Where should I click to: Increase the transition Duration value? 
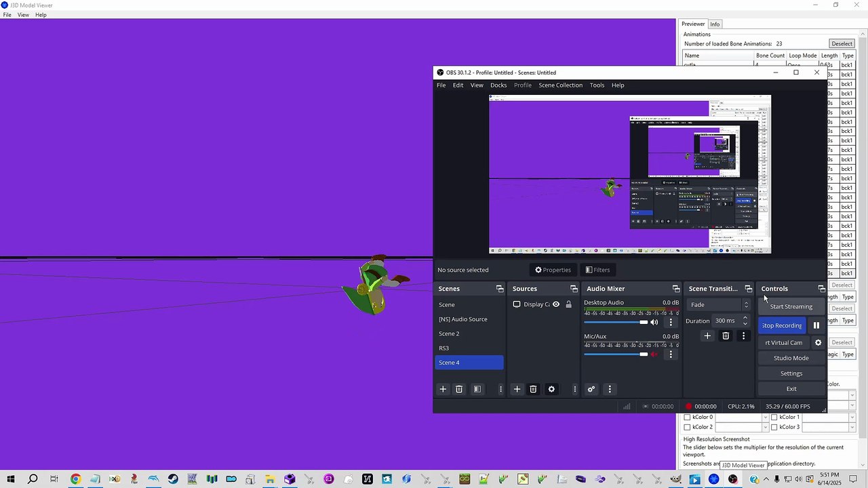click(745, 318)
